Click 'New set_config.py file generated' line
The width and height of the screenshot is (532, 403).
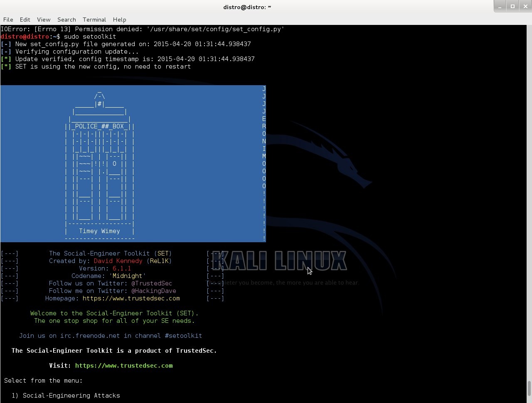126,44
